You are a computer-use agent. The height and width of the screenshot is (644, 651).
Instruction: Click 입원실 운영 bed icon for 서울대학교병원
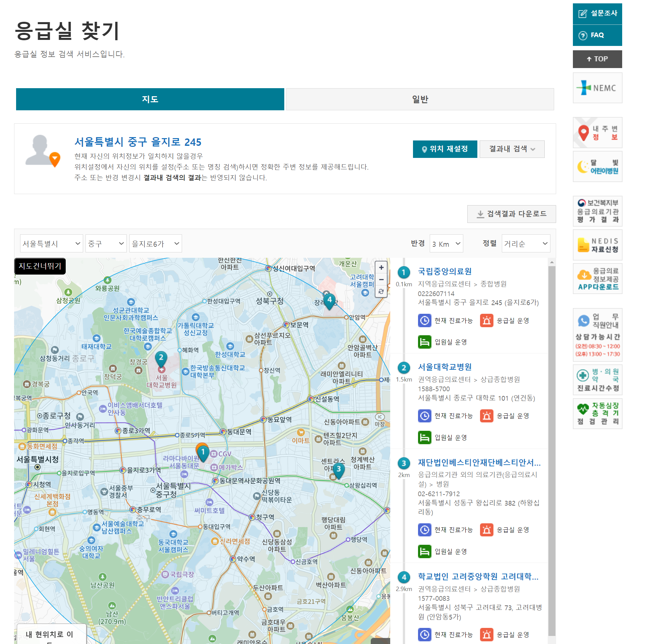(425, 437)
